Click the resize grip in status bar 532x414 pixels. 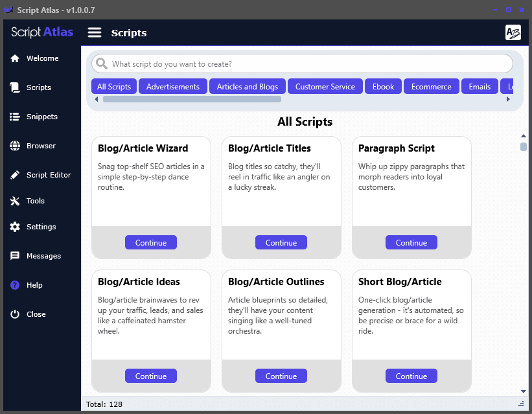(x=521, y=404)
